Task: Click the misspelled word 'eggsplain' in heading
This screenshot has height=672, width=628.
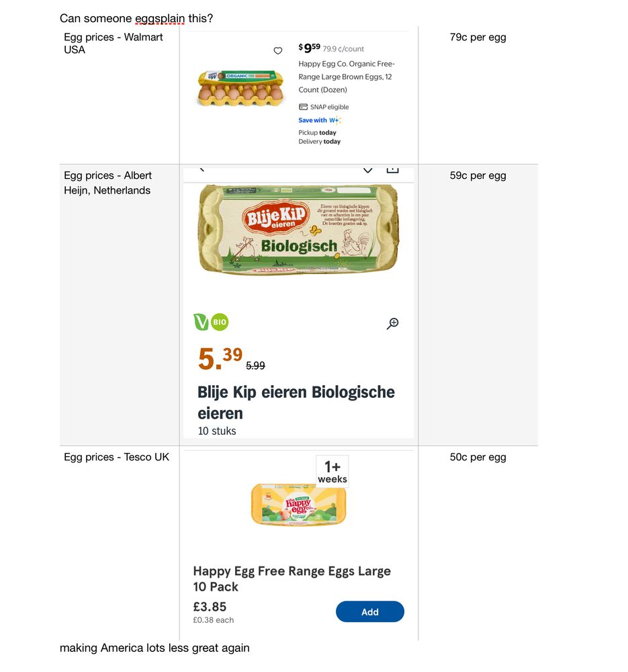Action: click(160, 18)
